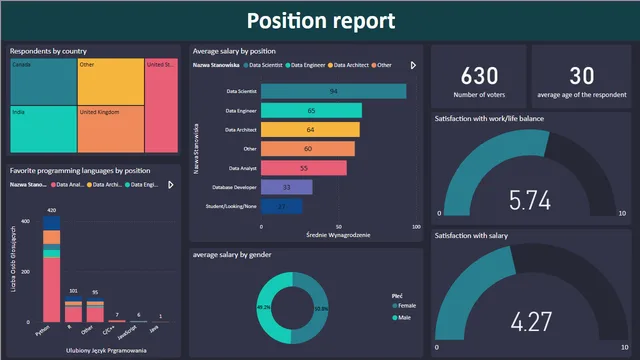Select the Data Scientist bar showing 94
Viewport: 640px width, 360px height.
click(x=333, y=91)
